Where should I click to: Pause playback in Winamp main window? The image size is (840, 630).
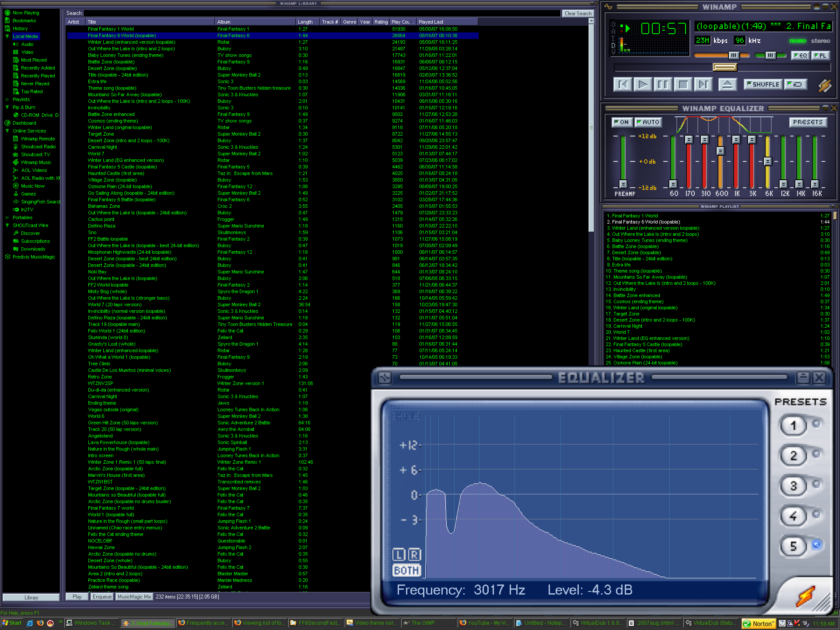663,84
